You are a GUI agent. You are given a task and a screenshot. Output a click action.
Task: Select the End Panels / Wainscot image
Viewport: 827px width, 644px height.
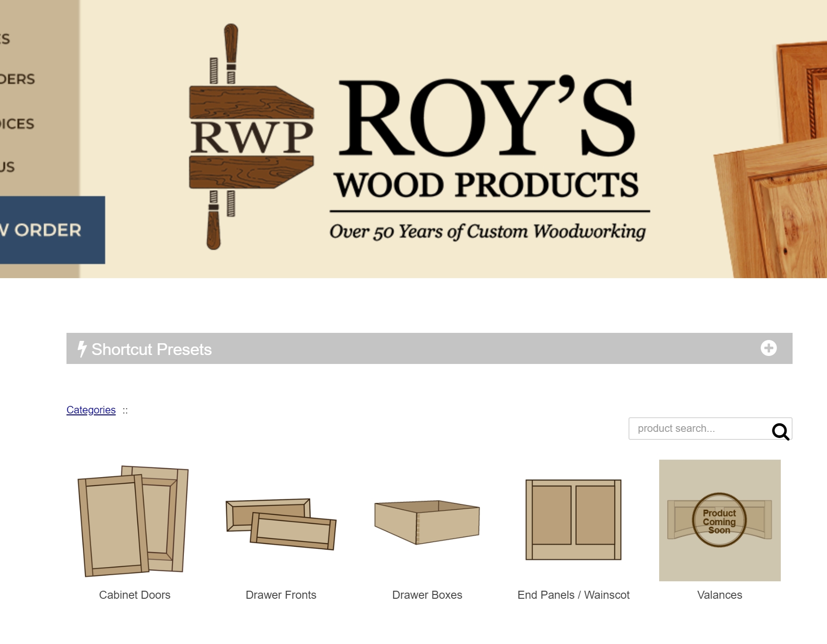coord(573,520)
